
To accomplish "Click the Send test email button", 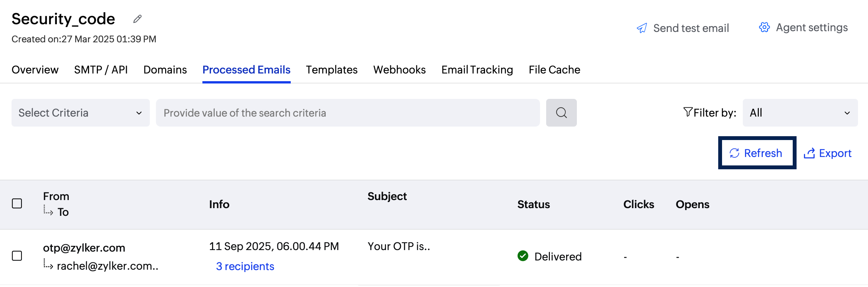I will coord(691,28).
